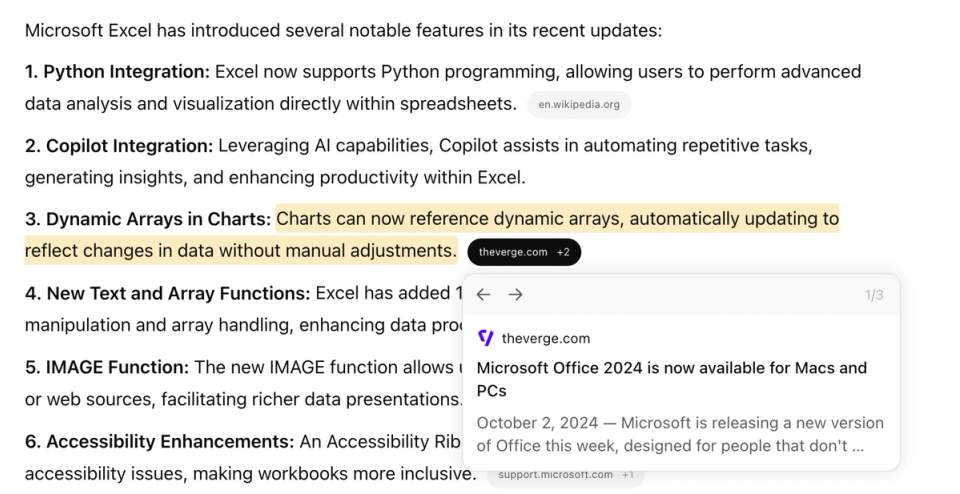This screenshot has width=960, height=494.
Task: Click the article snippet dated October 2, 2024
Action: (x=680, y=434)
